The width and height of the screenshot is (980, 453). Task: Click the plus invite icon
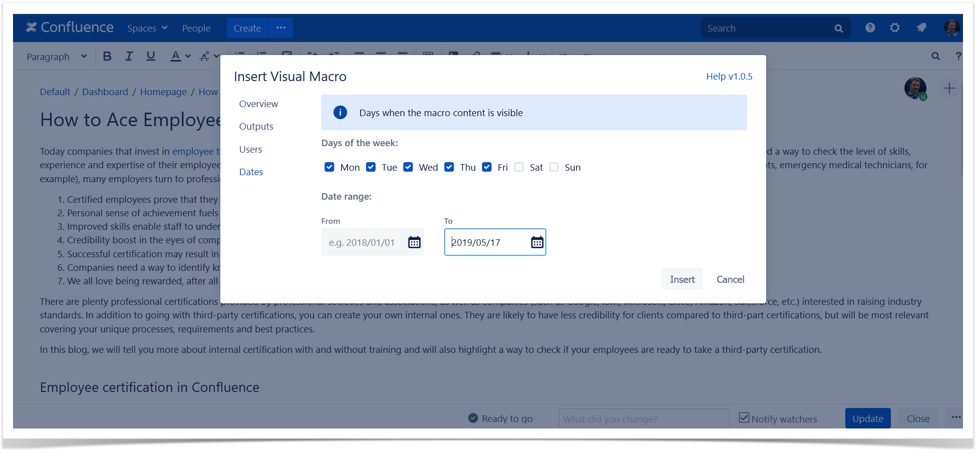tap(949, 89)
